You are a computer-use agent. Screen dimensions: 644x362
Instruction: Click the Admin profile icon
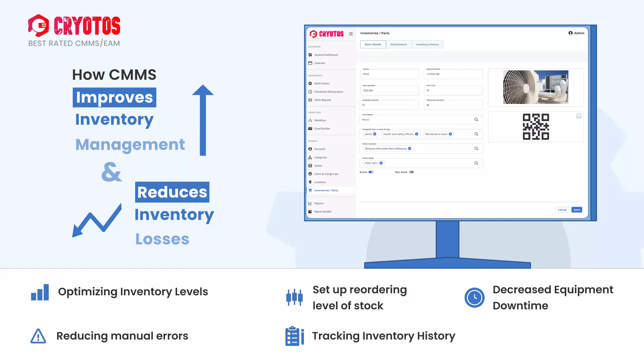pos(571,33)
